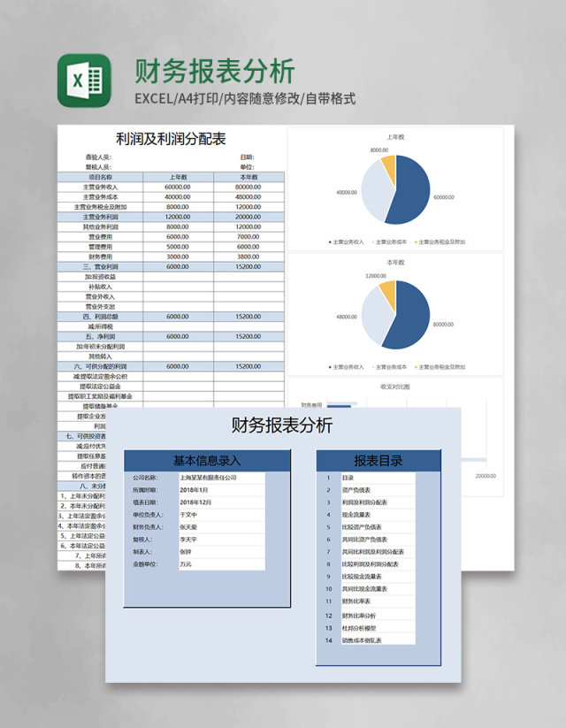The height and width of the screenshot is (728, 566).
Task: Select the 四、利润总额 row label
Action: [x=100, y=317]
